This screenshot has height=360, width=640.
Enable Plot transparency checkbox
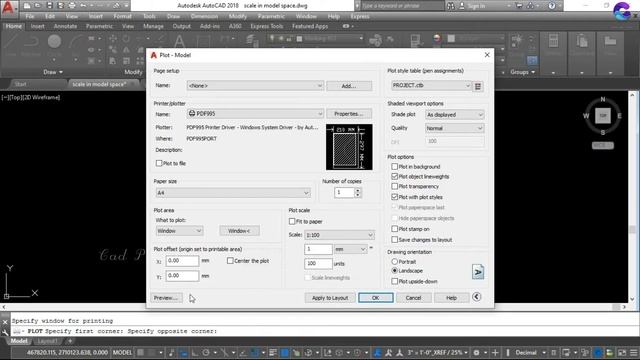394,186
